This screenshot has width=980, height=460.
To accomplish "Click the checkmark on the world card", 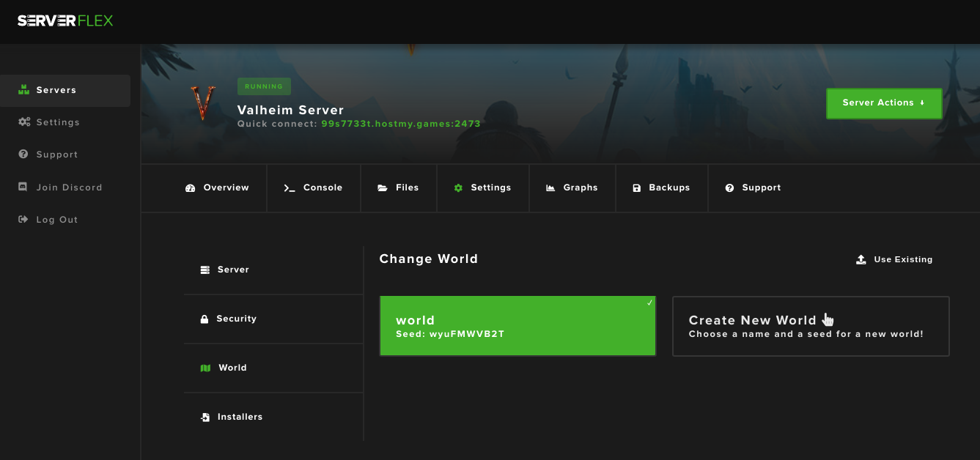I will point(649,303).
